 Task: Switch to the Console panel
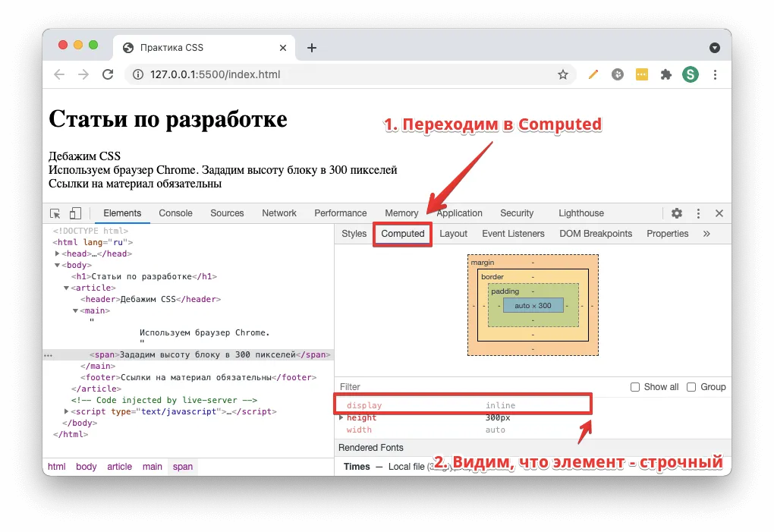tap(175, 213)
